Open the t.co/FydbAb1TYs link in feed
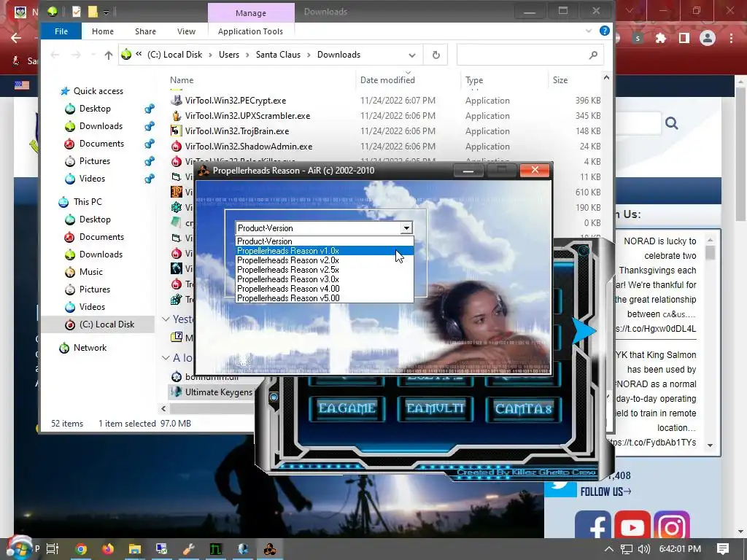 [654, 443]
